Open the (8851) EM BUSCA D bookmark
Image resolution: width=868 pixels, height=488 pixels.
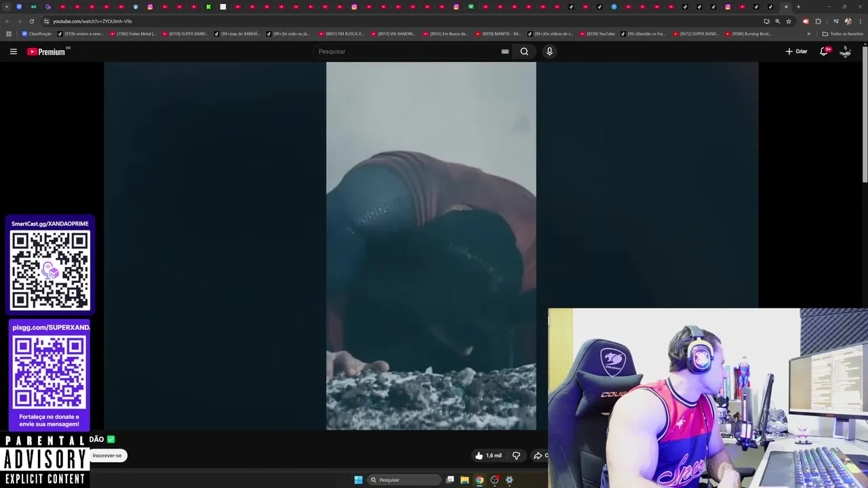tap(340, 33)
